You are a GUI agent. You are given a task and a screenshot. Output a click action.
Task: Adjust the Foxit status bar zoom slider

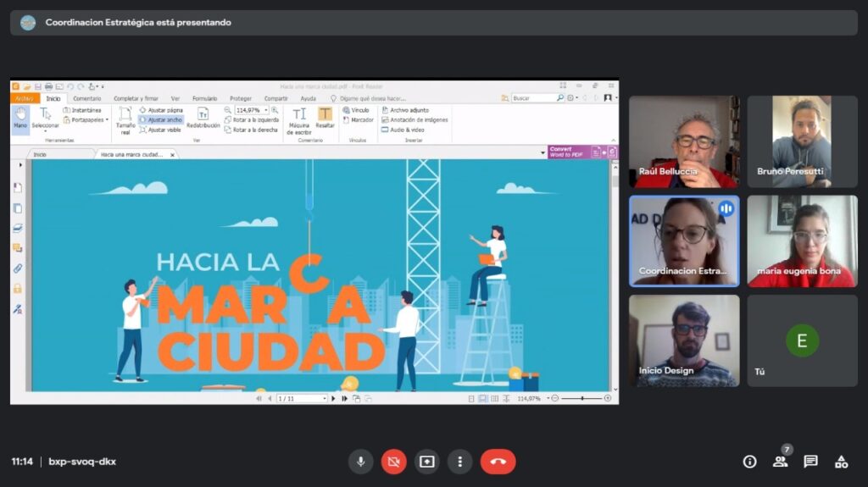(581, 398)
